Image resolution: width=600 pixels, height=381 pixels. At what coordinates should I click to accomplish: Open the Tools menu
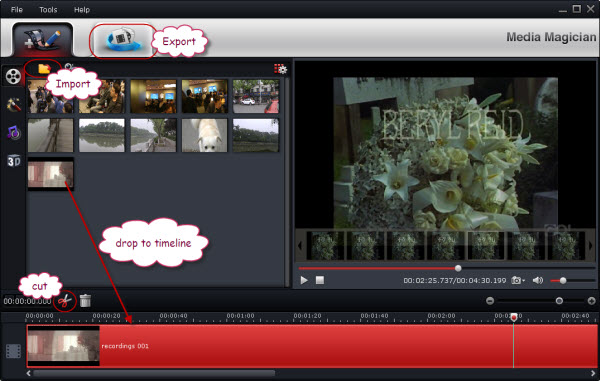(x=48, y=10)
